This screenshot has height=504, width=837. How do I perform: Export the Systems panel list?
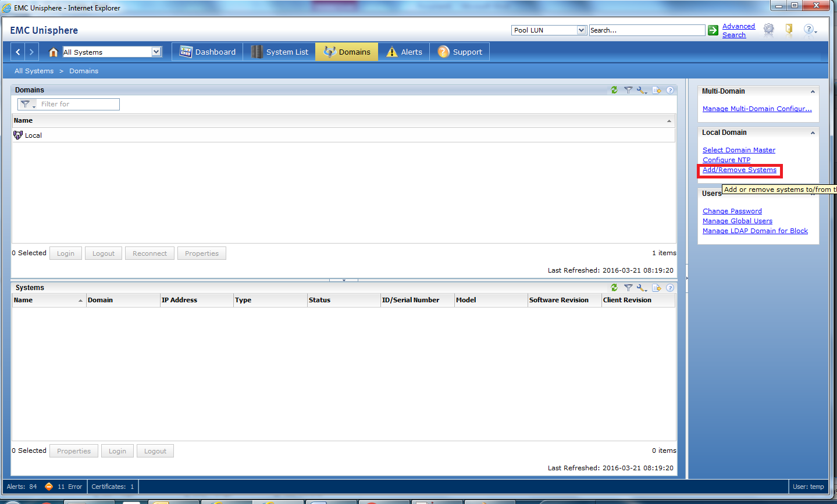click(x=657, y=288)
